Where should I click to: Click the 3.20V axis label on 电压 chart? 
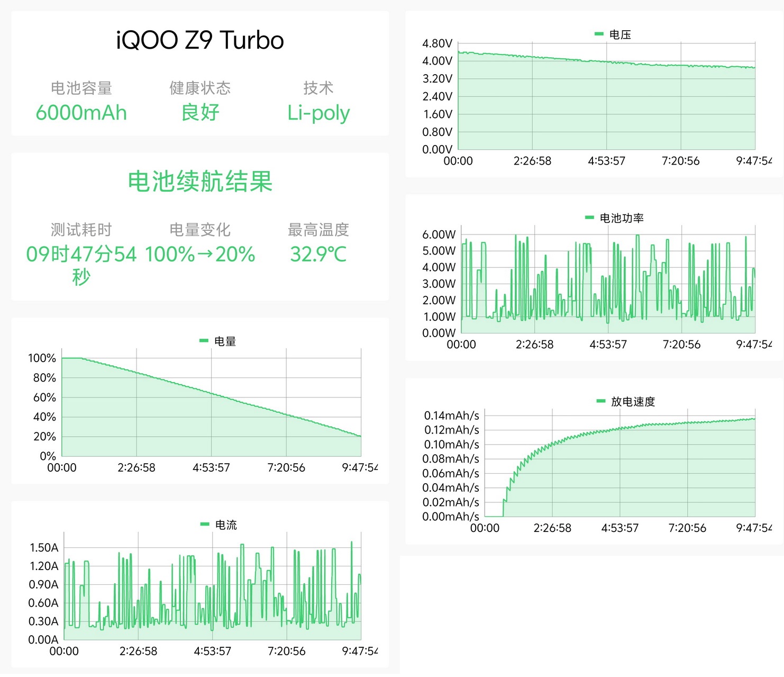[x=437, y=79]
